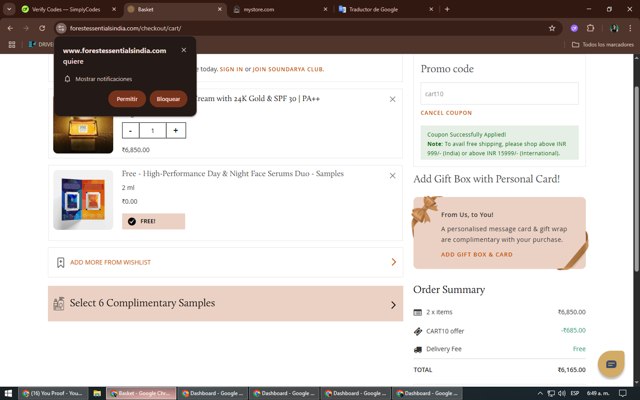Click the address bar URL

point(125,28)
